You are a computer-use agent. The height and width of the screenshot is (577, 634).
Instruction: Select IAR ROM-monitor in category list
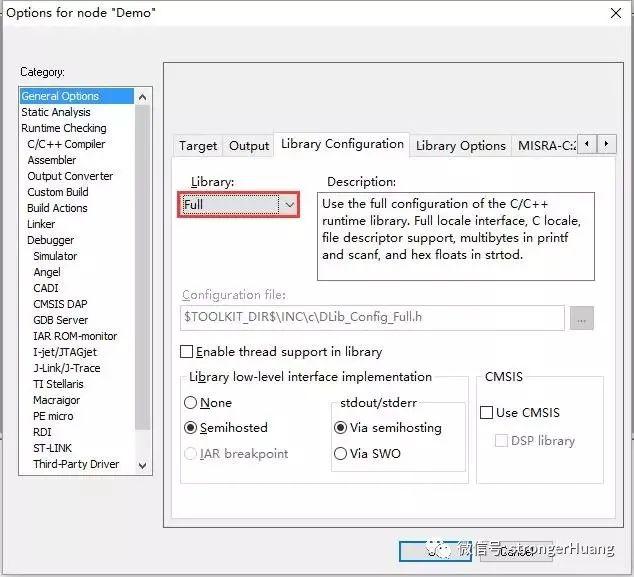[77, 336]
